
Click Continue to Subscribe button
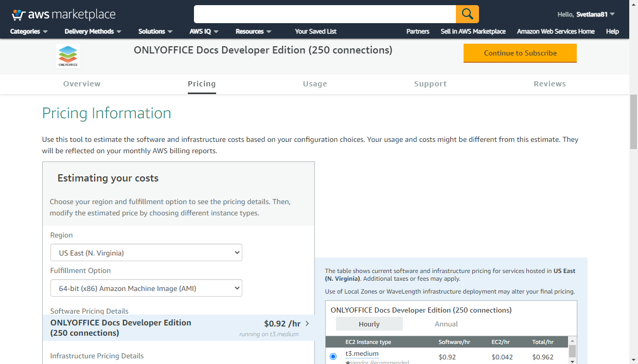pos(520,53)
